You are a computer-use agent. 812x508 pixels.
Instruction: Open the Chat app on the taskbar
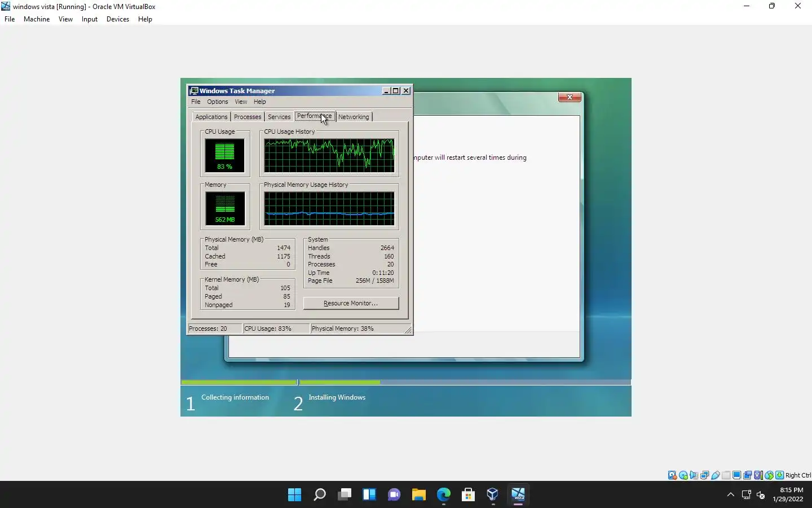click(x=394, y=495)
